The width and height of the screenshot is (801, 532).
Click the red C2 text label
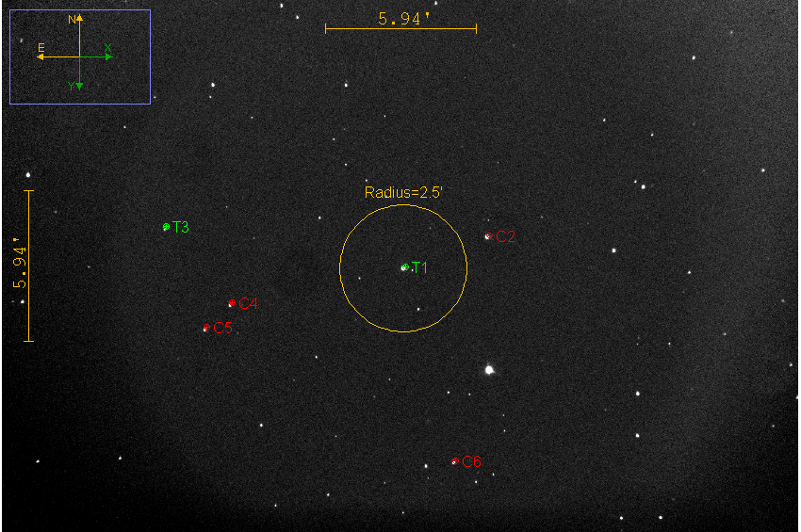coord(506,237)
